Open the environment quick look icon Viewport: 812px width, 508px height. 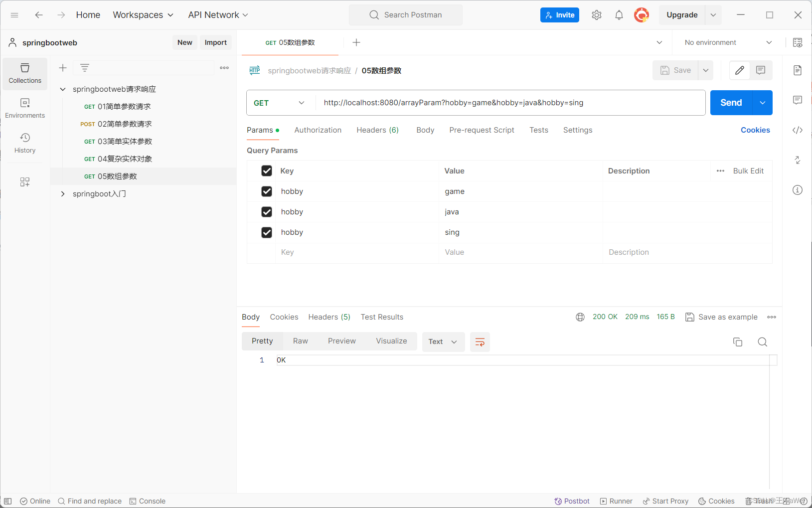coord(798,42)
